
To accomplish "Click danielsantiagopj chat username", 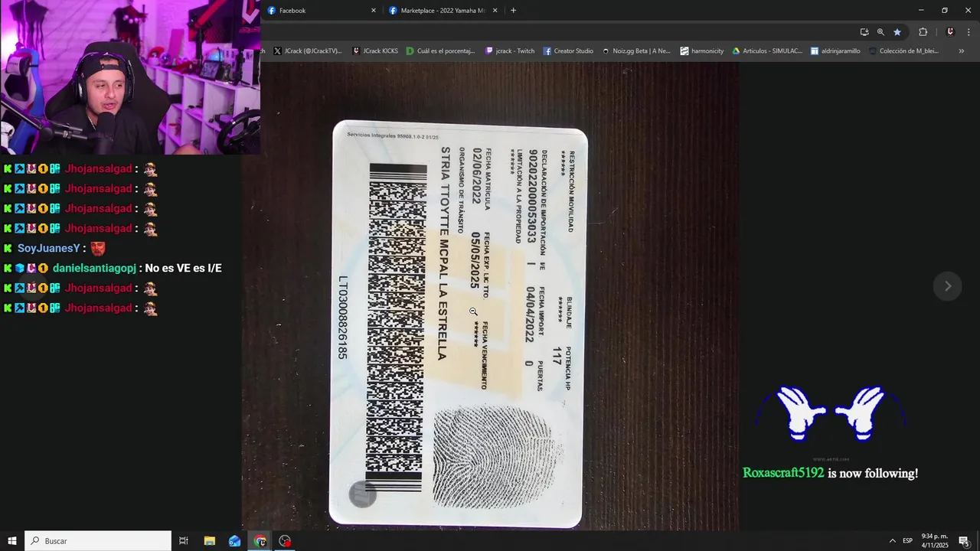I will pos(94,269).
